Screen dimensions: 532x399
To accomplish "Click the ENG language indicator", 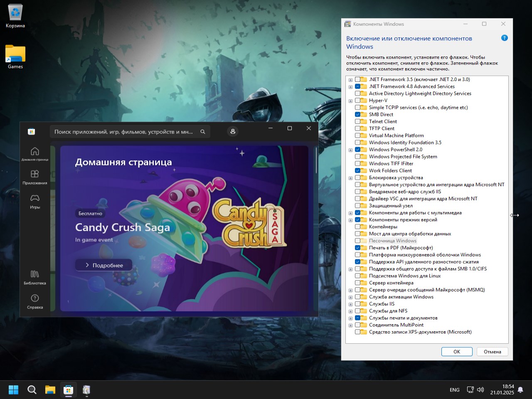I will pos(455,390).
